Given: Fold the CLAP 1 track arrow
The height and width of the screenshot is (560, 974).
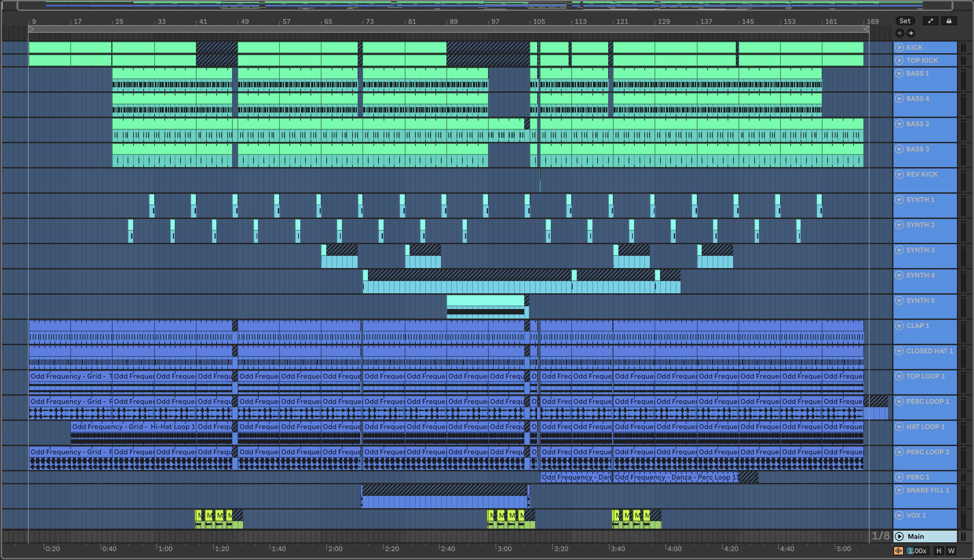Looking at the screenshot, I should tap(899, 326).
